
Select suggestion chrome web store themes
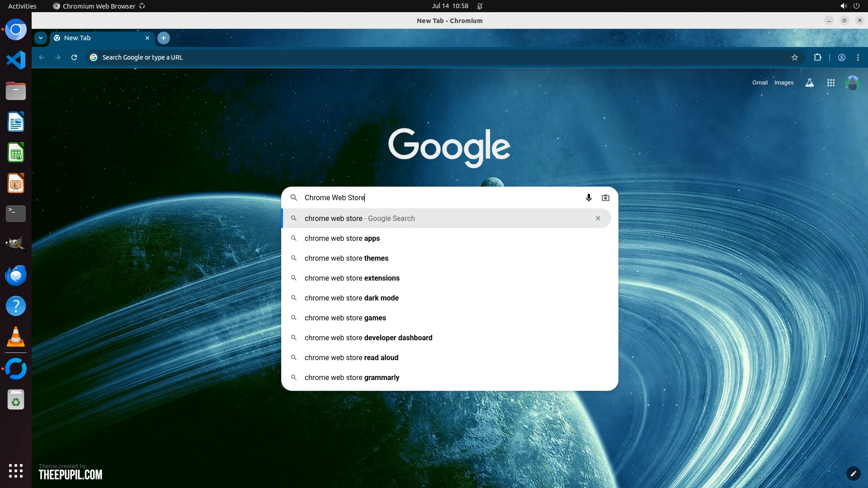[346, 258]
